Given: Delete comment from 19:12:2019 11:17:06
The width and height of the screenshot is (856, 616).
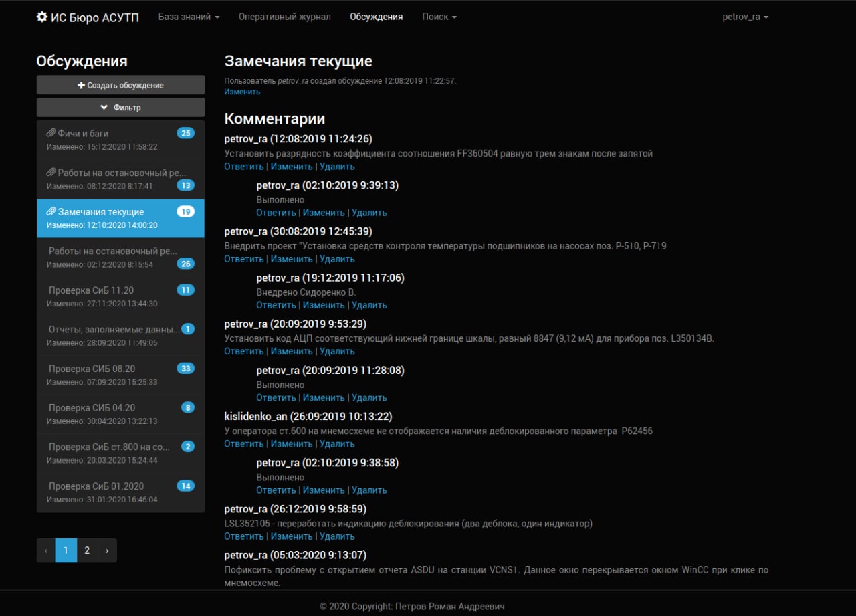Looking at the screenshot, I should (369, 305).
